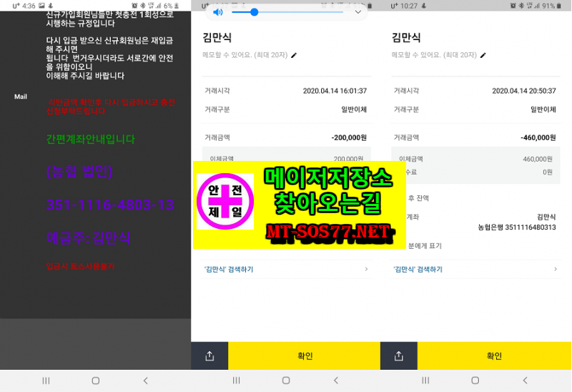Tap back button in right screen
This screenshot has width=572, height=392.
click(x=525, y=381)
